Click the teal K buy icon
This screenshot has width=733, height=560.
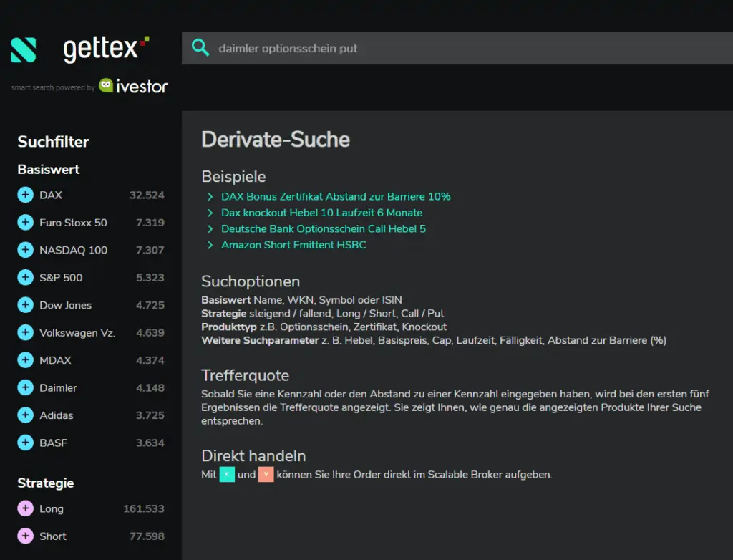(x=227, y=474)
